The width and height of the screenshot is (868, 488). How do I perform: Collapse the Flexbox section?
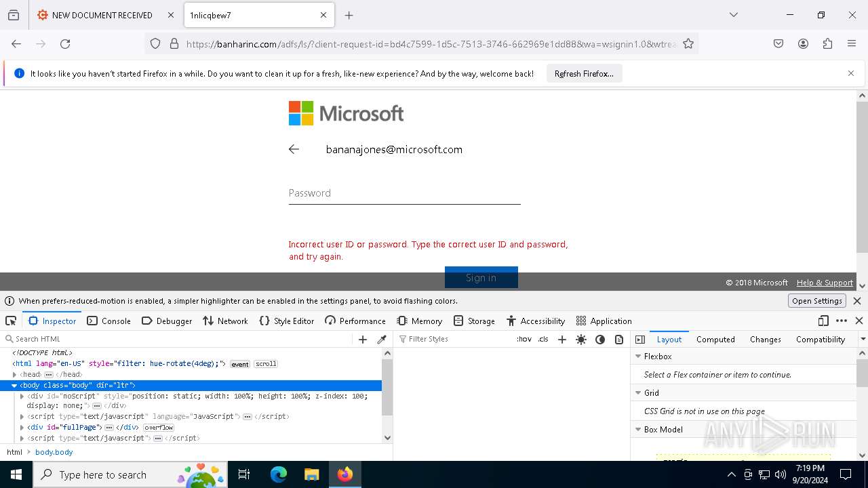[x=638, y=356]
